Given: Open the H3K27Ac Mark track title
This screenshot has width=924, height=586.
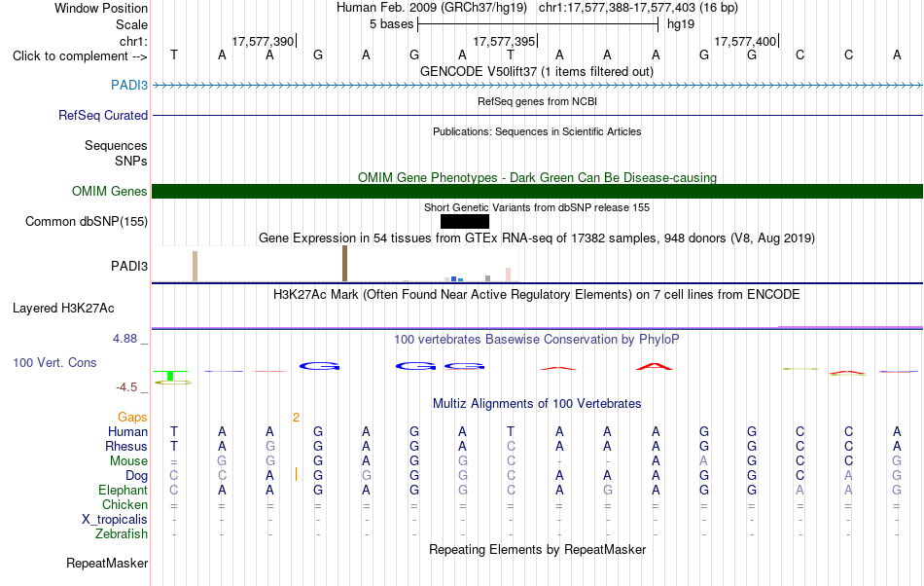Looking at the screenshot, I should pyautogui.click(x=536, y=294).
